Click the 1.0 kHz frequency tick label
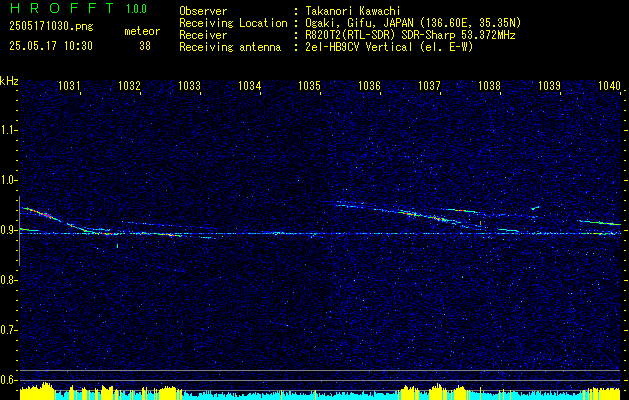 tap(8, 180)
